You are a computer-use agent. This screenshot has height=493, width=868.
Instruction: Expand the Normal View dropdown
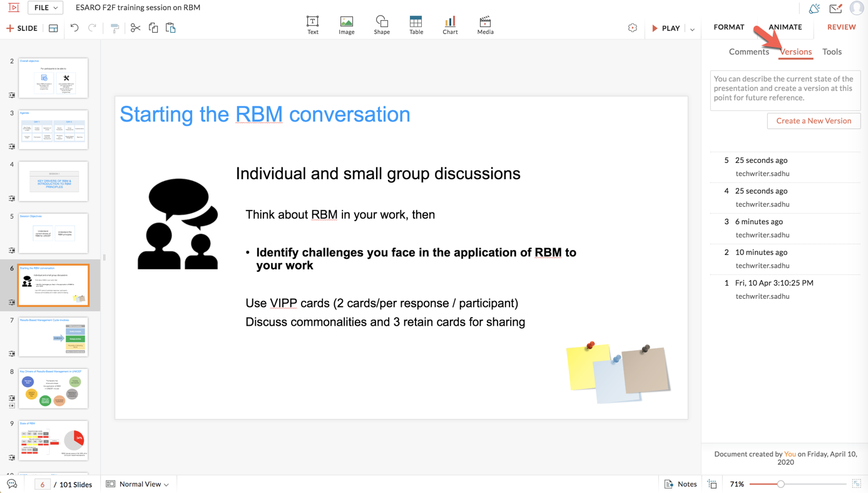138,484
